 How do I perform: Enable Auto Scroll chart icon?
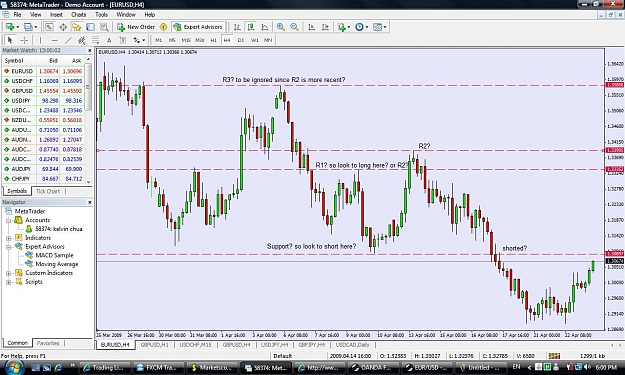pyautogui.click(x=312, y=27)
